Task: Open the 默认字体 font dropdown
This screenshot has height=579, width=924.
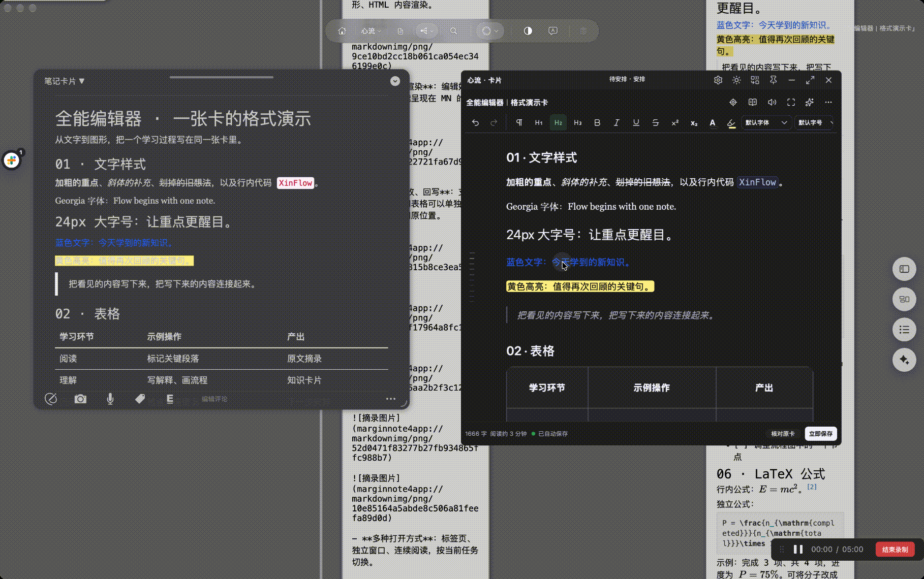Action: coord(765,122)
